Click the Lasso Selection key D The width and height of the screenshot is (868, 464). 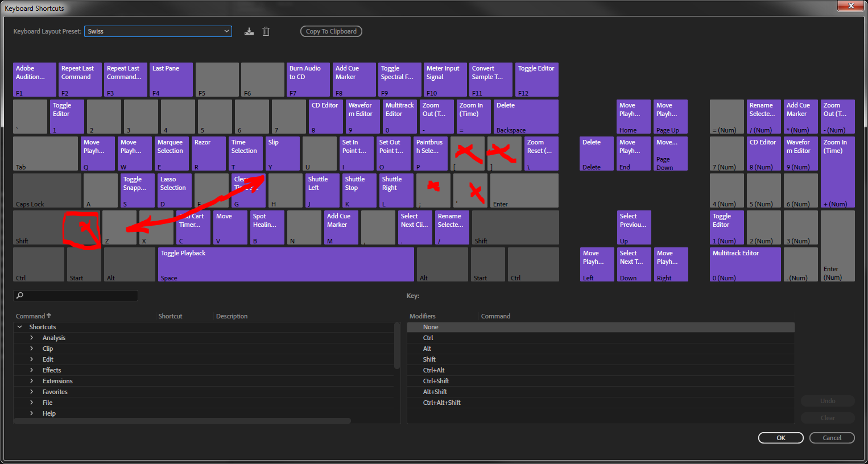click(x=174, y=190)
